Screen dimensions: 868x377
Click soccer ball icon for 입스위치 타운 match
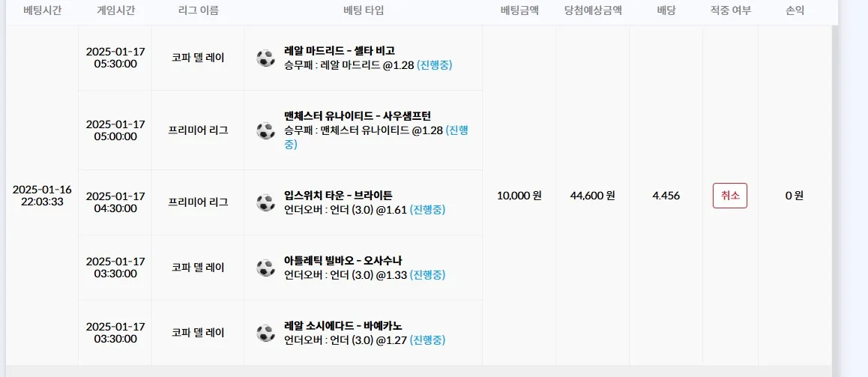[265, 202]
